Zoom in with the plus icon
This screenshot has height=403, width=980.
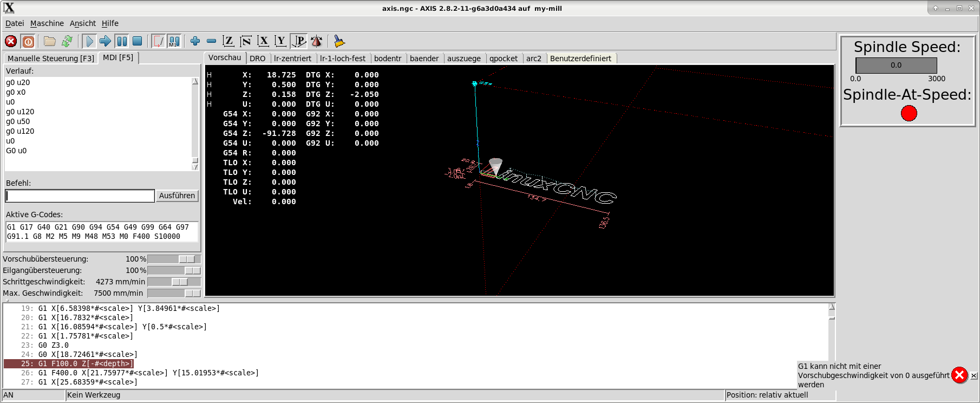point(195,41)
